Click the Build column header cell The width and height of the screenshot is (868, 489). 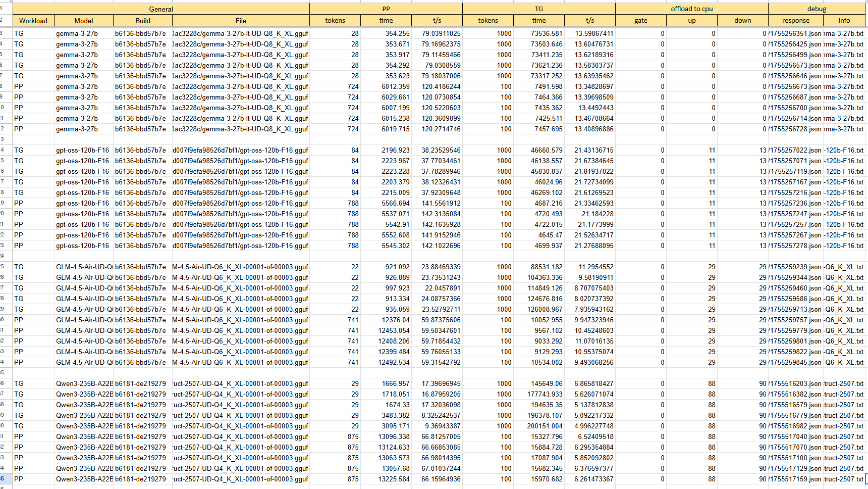(143, 21)
